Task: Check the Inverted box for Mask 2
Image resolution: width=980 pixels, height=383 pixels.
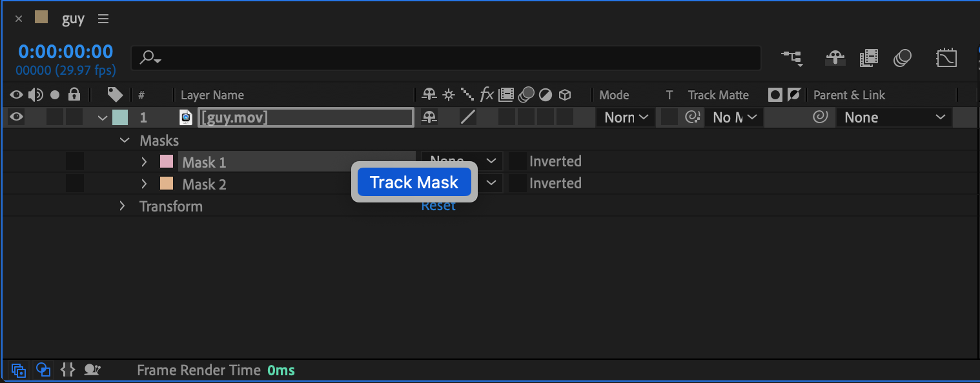Action: 517,183
